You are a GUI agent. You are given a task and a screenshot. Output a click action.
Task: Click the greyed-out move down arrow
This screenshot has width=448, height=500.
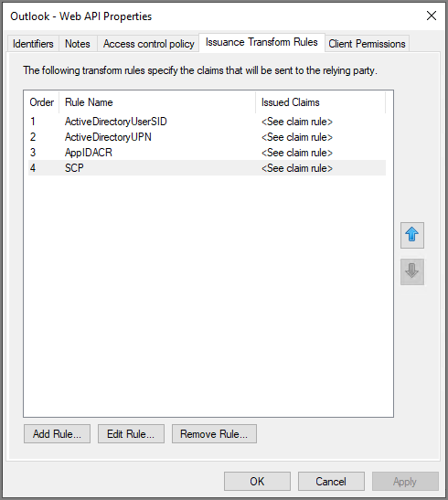[412, 271]
